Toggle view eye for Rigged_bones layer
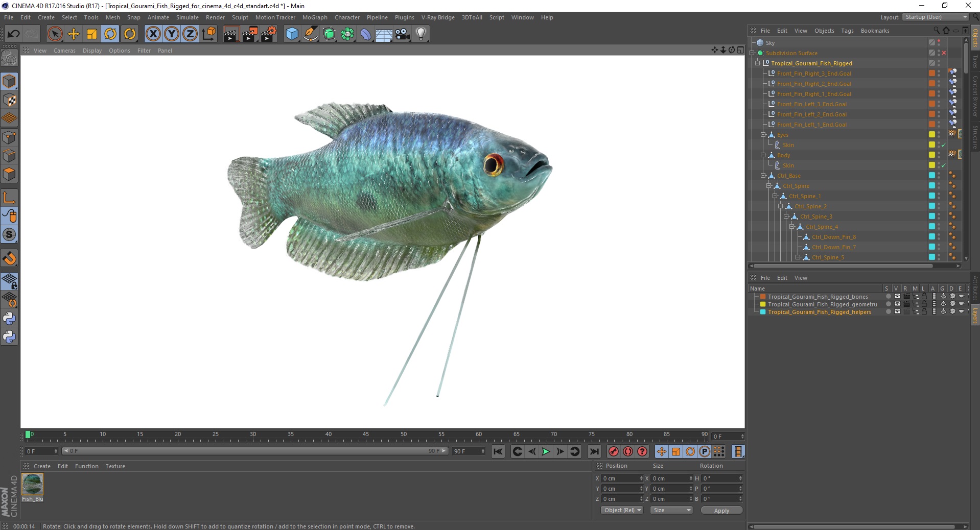 (897, 297)
